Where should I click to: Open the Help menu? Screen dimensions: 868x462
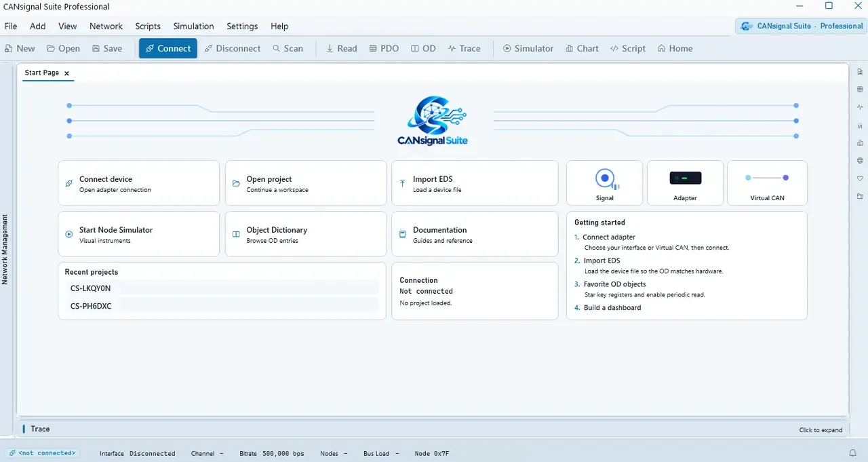click(x=279, y=26)
